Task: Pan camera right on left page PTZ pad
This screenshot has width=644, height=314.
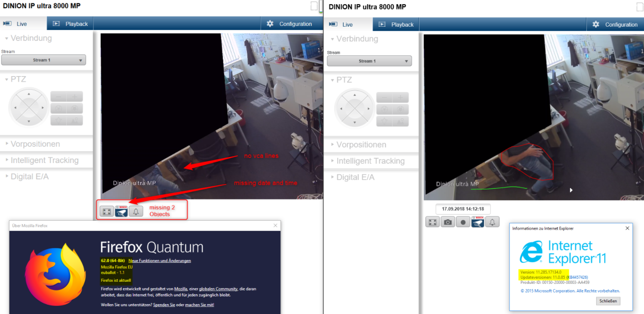Action: (x=43, y=108)
